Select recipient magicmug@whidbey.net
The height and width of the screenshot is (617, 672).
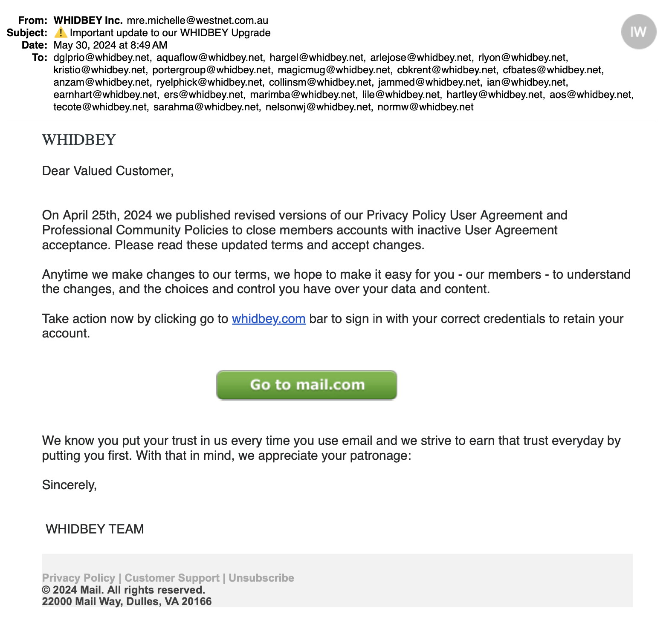334,70
